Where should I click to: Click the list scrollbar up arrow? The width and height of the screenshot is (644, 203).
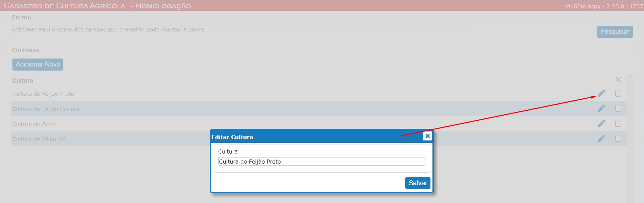click(x=630, y=77)
